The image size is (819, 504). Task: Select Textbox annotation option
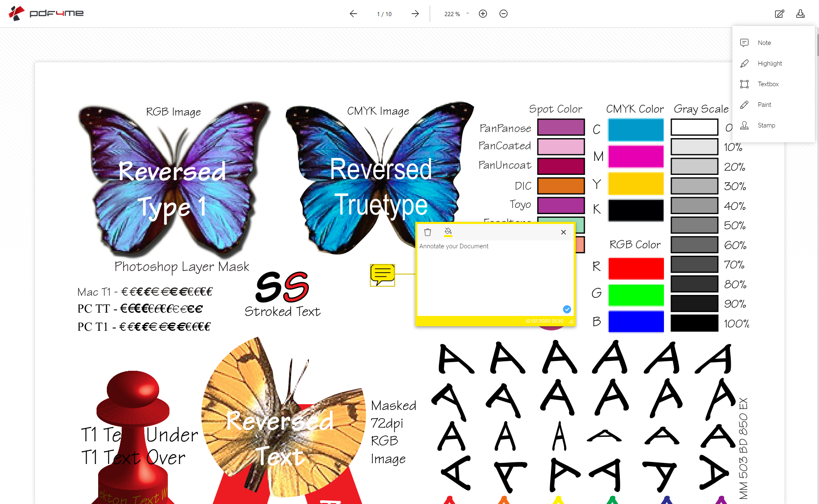point(767,84)
